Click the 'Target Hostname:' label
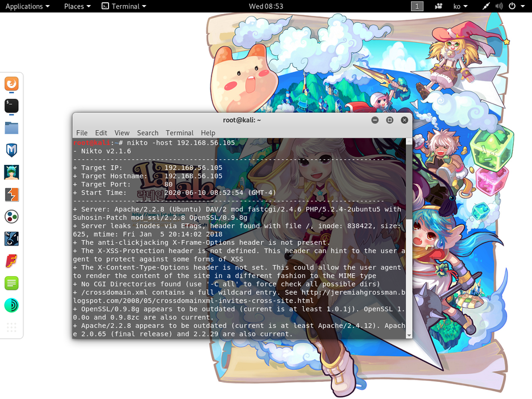Screen dimensions: 532x399 114,176
